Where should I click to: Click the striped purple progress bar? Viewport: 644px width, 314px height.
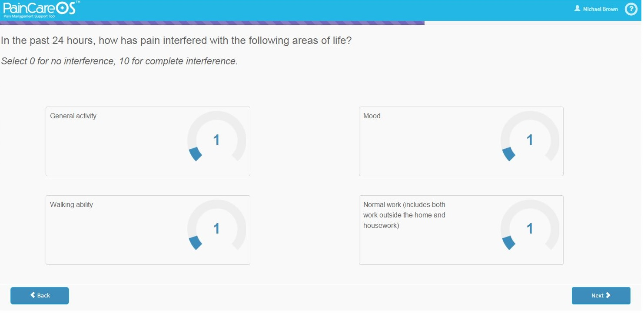212,23
